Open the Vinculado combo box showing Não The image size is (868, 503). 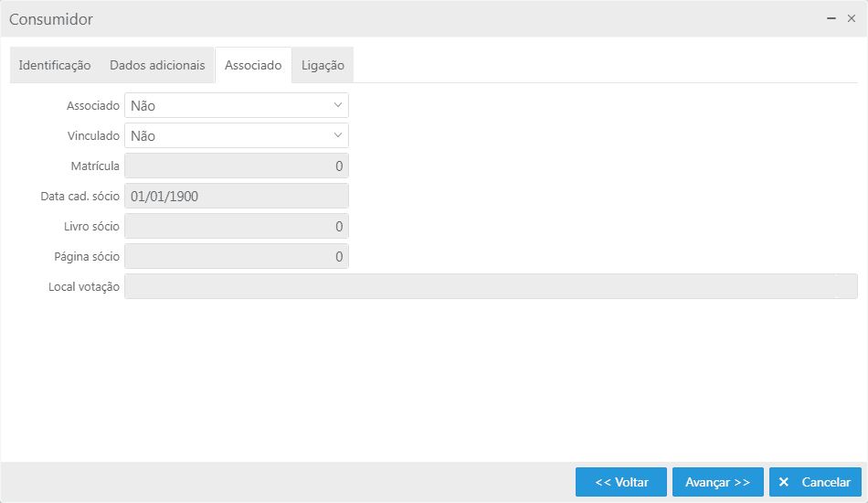(237, 135)
